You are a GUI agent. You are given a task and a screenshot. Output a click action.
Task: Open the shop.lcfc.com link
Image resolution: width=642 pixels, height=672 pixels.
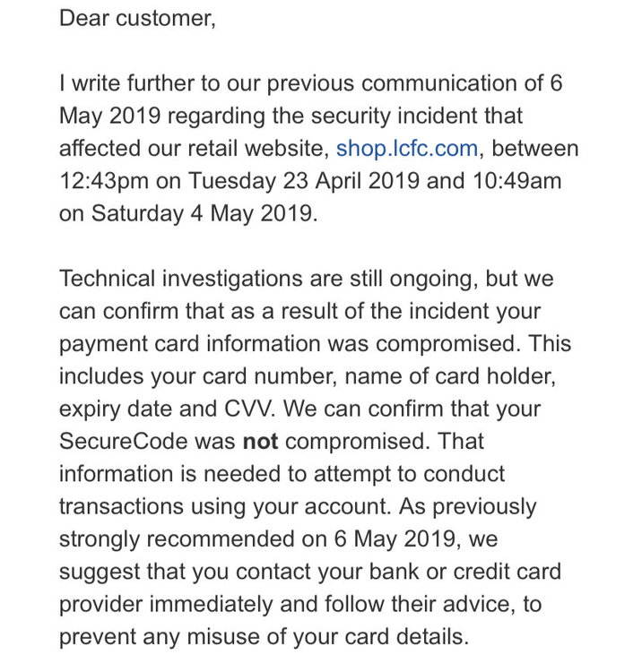(x=406, y=149)
